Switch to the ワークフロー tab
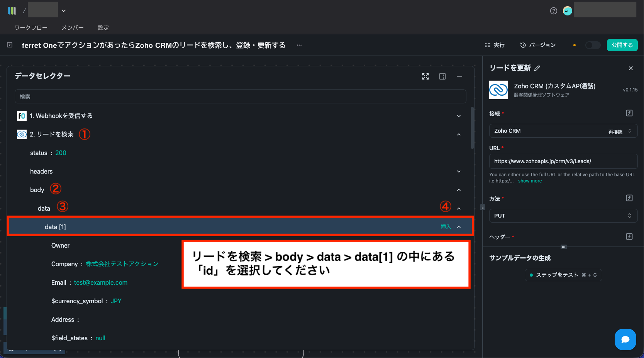The height and width of the screenshot is (358, 644). click(x=31, y=28)
